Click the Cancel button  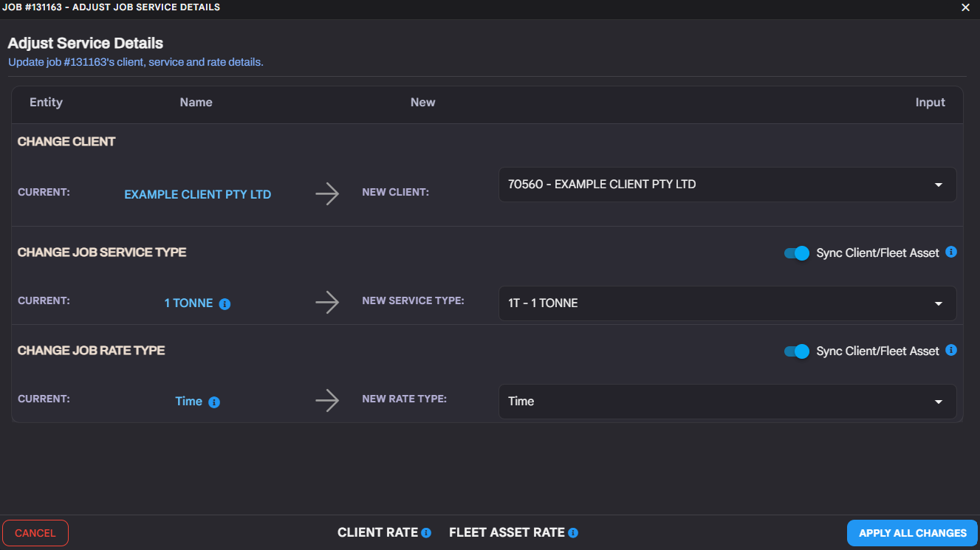click(35, 533)
